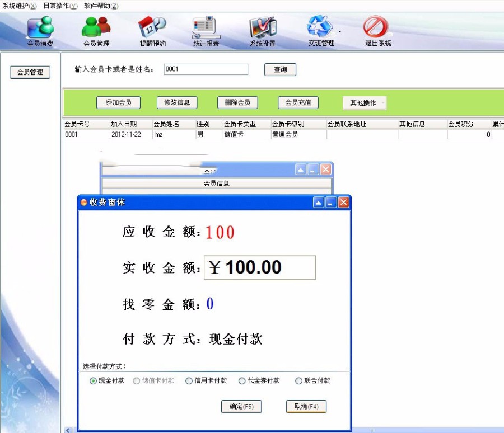Click 修改信息 button

(177, 102)
